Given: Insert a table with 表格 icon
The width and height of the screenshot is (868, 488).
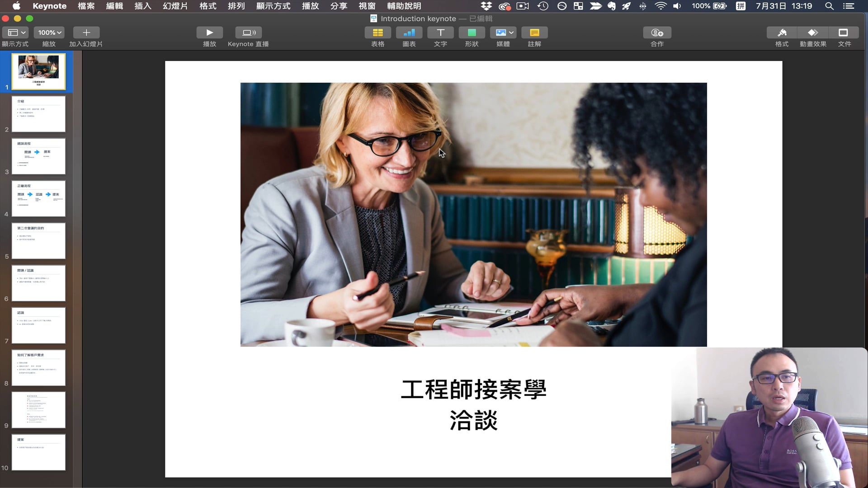Looking at the screenshot, I should coord(377,33).
